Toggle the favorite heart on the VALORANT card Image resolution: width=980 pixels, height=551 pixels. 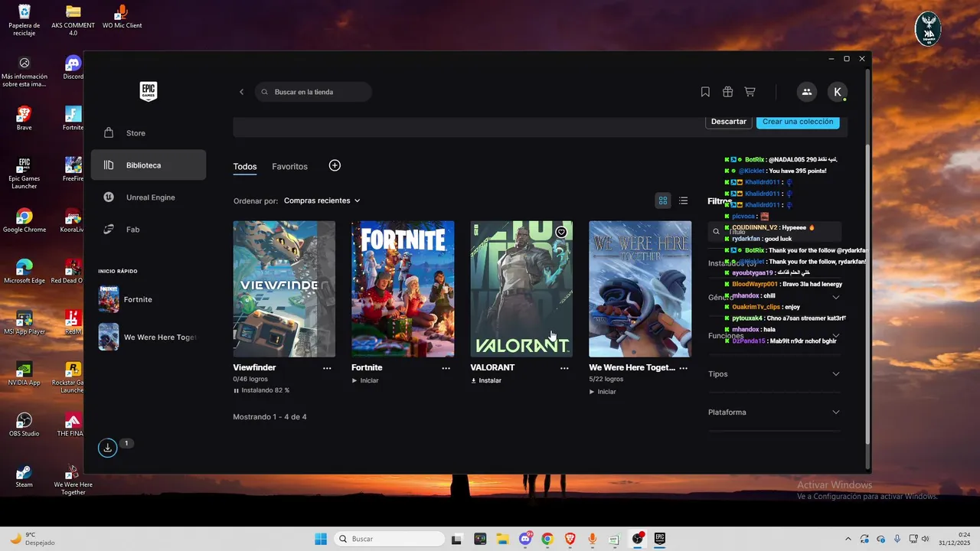point(561,232)
